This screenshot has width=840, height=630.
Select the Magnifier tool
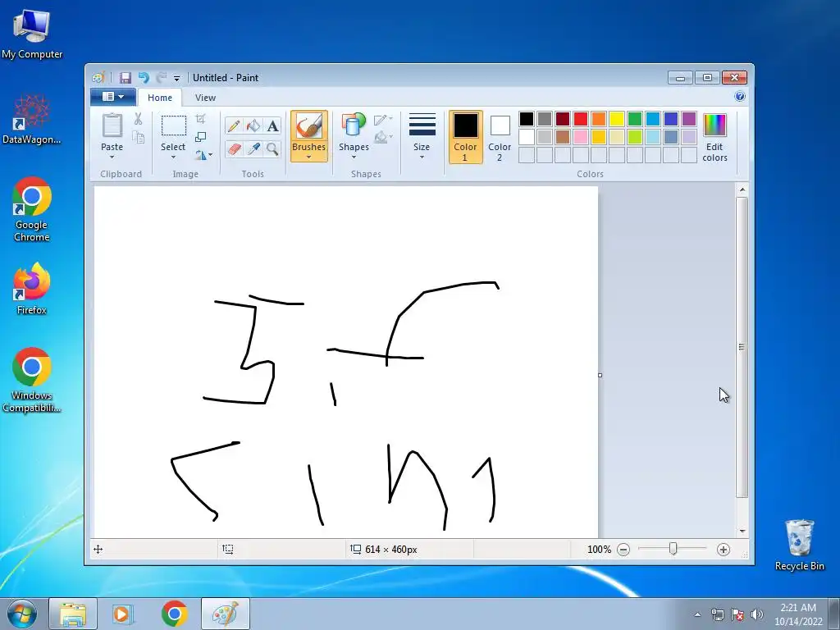272,148
